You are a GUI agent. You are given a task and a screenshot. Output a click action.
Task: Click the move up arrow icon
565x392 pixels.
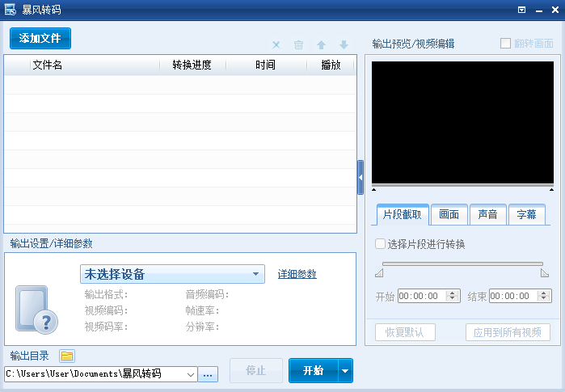click(321, 45)
